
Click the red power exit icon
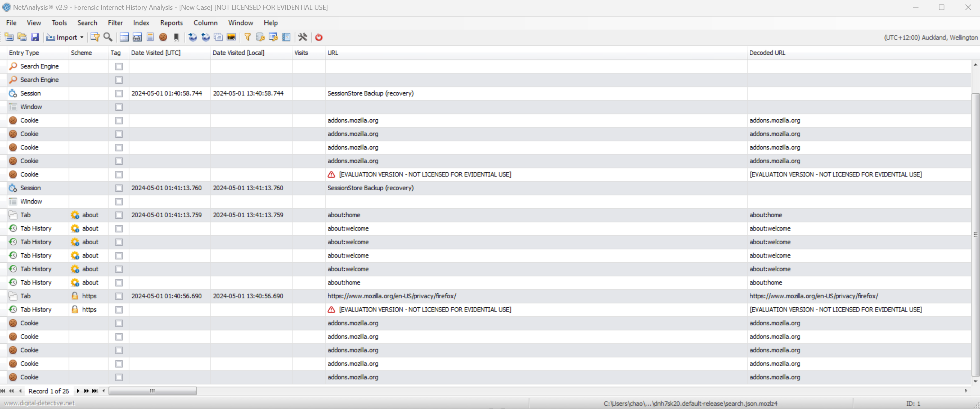tap(319, 37)
